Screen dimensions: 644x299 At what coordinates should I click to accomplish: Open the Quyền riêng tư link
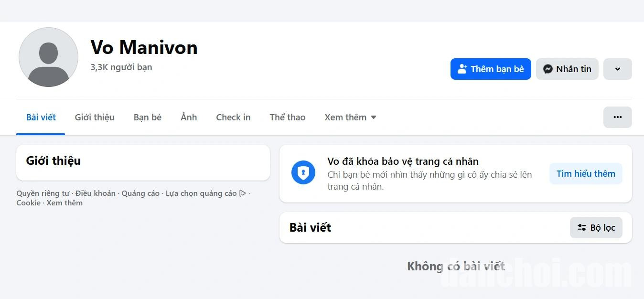pos(43,193)
